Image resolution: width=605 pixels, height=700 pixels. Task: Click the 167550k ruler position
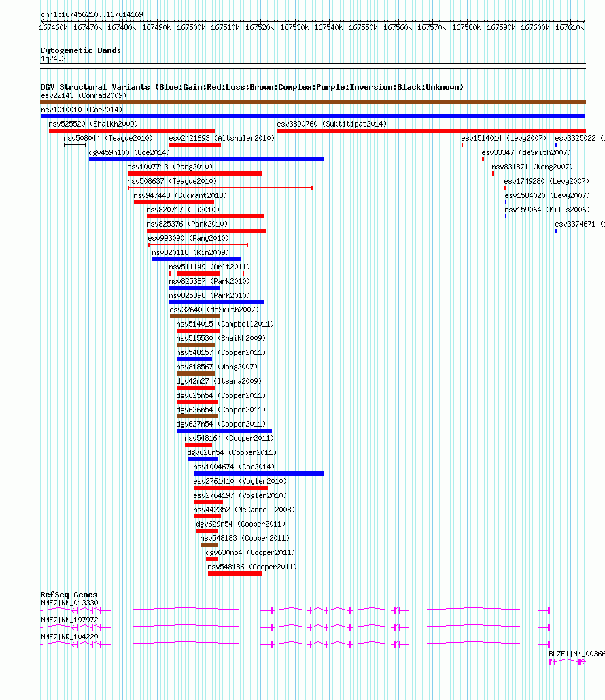[x=363, y=28]
